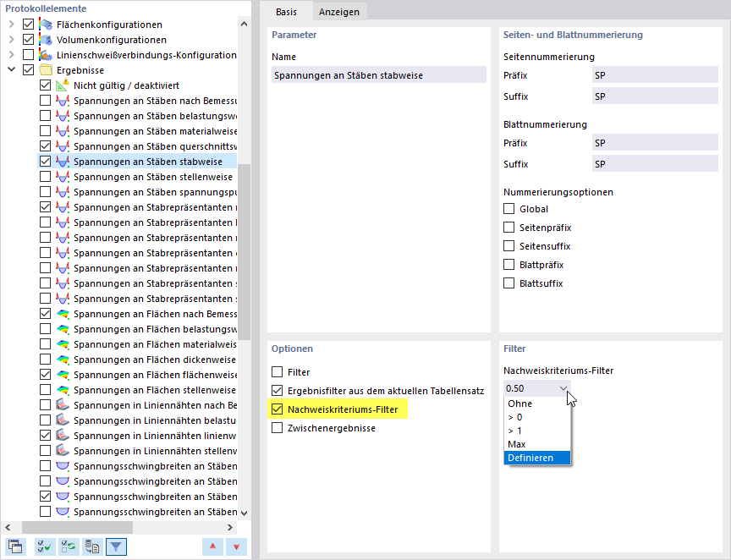Click icon beside Spannungen an Stäben materialweise

[63, 131]
